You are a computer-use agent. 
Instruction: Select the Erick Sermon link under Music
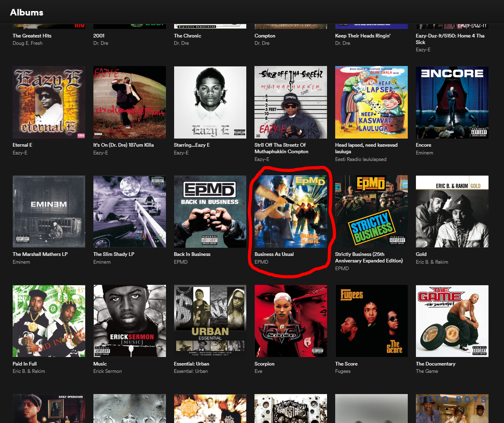click(x=107, y=371)
